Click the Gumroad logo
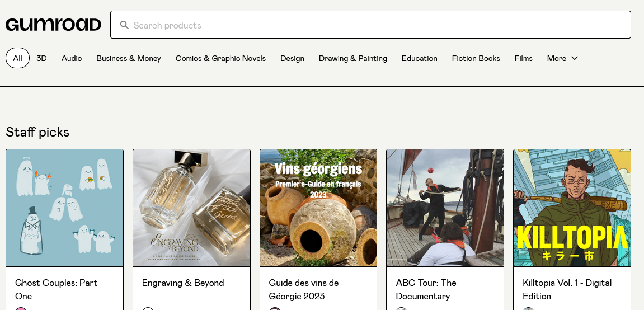This screenshot has height=310, width=644. [53, 25]
